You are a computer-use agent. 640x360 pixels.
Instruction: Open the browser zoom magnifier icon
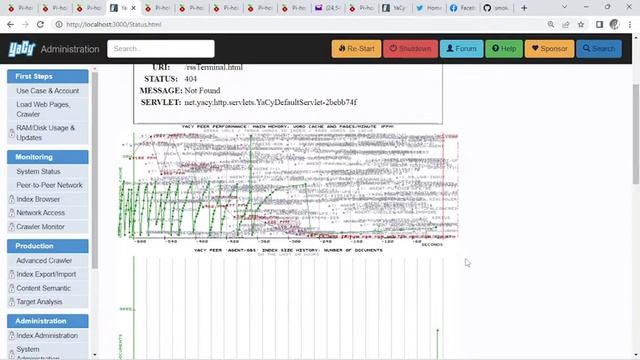point(551,24)
